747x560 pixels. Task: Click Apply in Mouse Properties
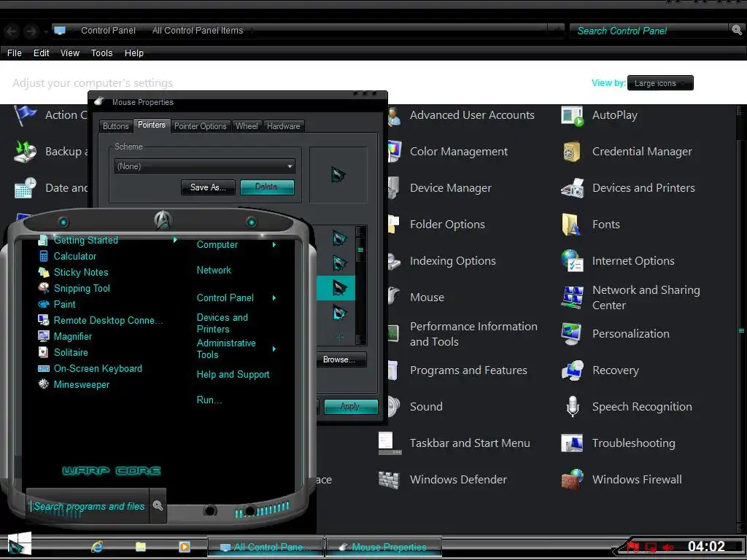tap(351, 407)
